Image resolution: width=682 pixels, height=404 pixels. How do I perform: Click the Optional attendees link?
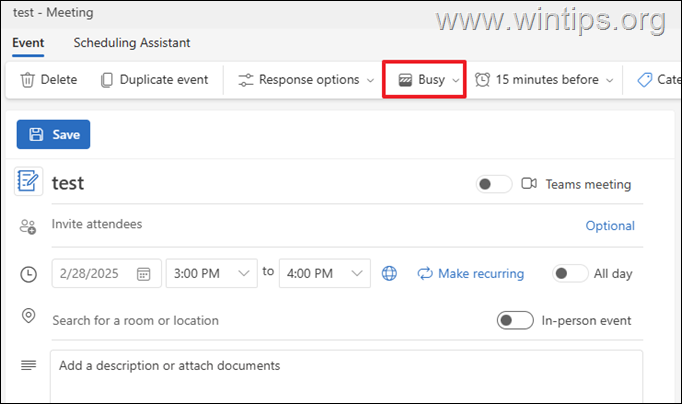pyautogui.click(x=610, y=226)
